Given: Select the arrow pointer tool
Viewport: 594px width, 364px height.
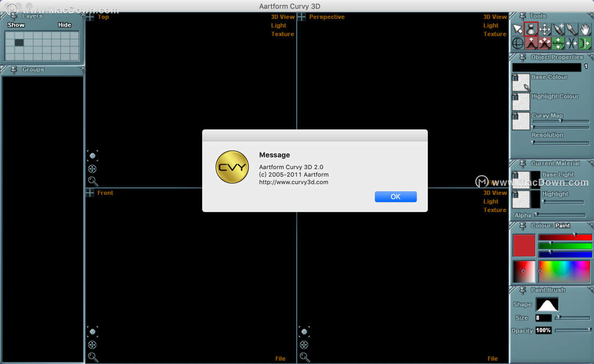Looking at the screenshot, I should (518, 29).
